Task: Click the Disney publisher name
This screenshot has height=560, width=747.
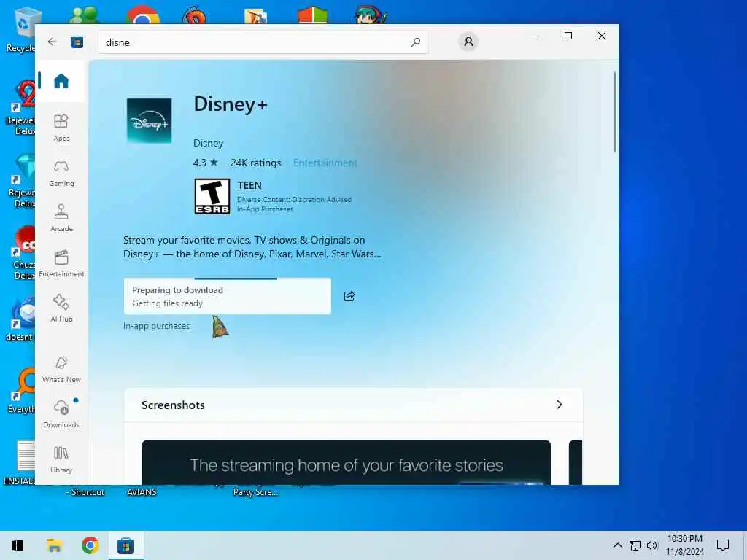Action: pos(208,144)
